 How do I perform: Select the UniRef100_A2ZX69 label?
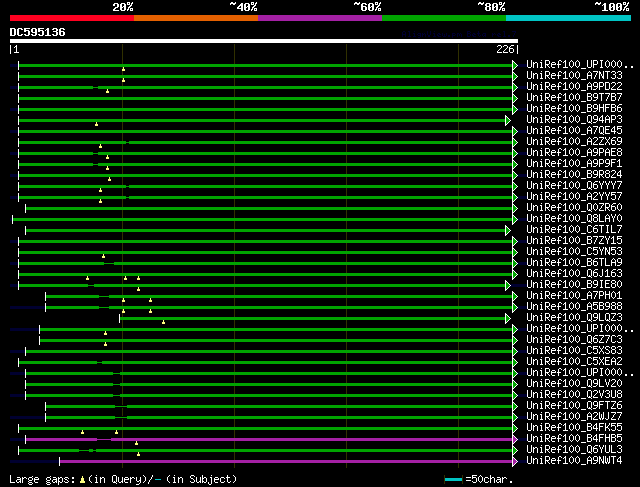click(x=574, y=142)
